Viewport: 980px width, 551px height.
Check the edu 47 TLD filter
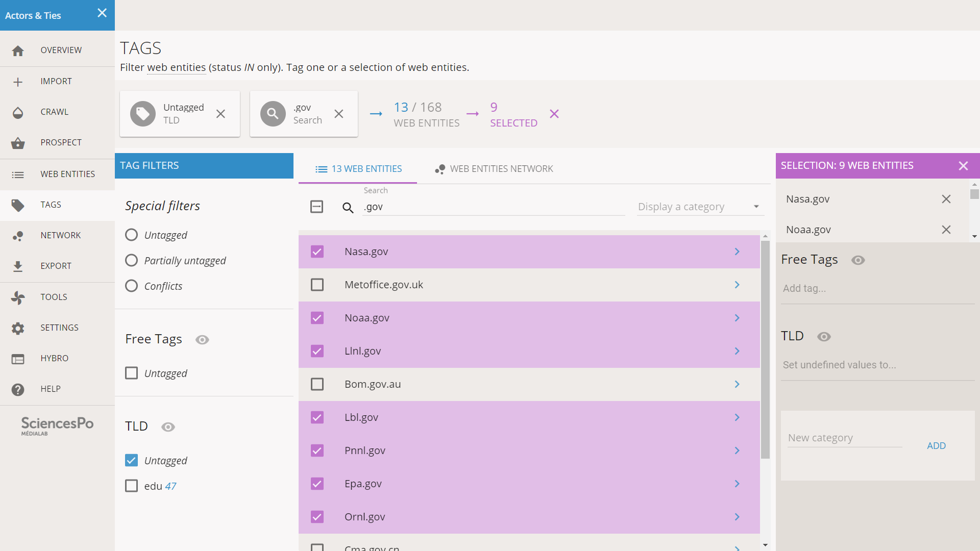[x=131, y=486]
